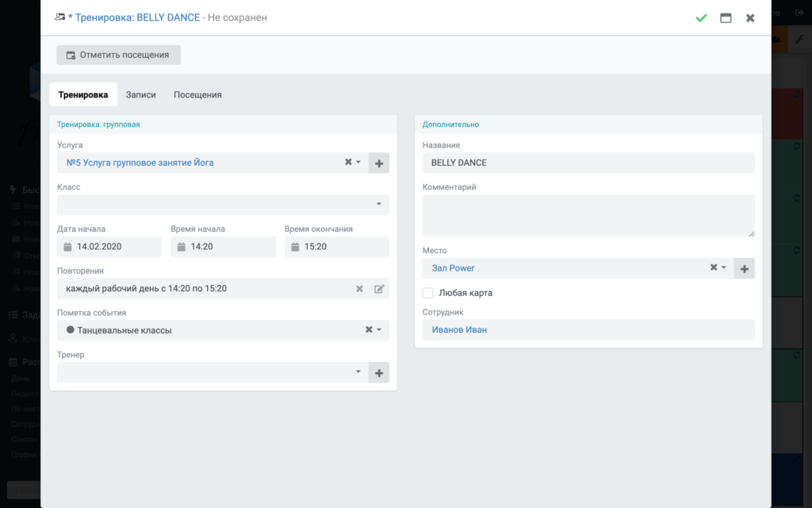The image size is (812, 508).
Task: Clear the Повторения schedule value
Action: 359,289
